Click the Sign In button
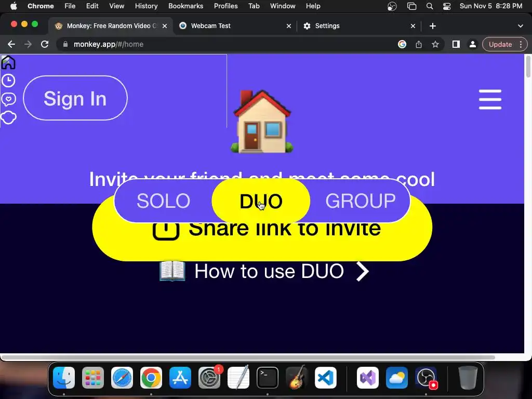The width and height of the screenshot is (532, 399). point(75,98)
